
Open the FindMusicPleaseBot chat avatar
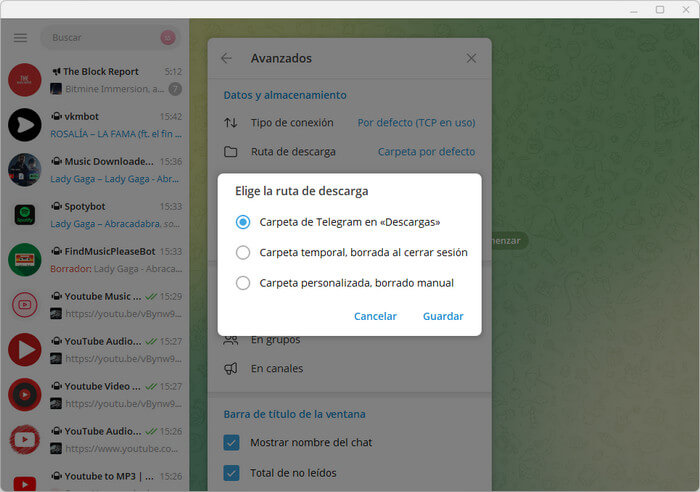(x=25, y=260)
